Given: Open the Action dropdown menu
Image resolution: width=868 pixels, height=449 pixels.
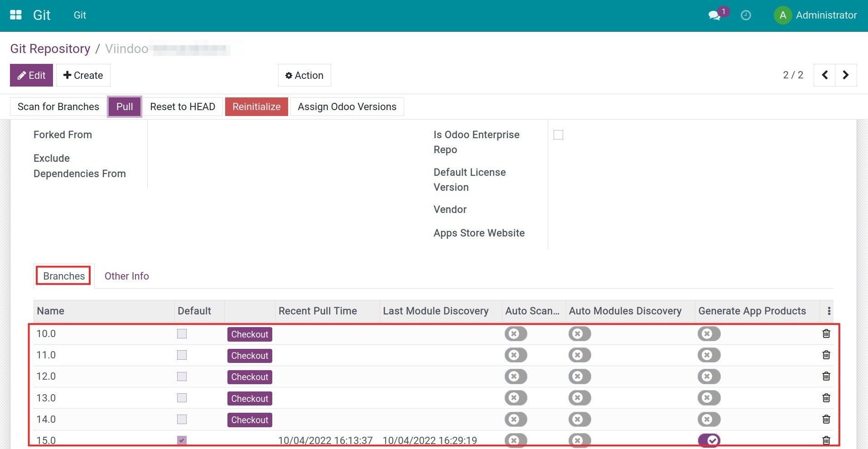Looking at the screenshot, I should coord(304,75).
